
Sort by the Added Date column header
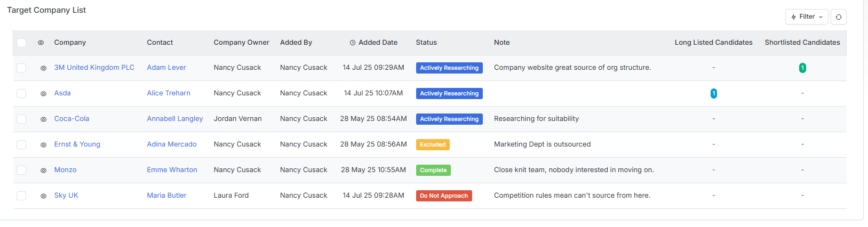pyautogui.click(x=378, y=43)
